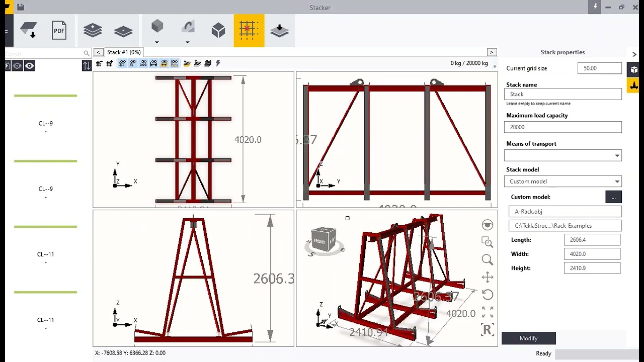Go to previous stack with left arrow button

pos(99,52)
